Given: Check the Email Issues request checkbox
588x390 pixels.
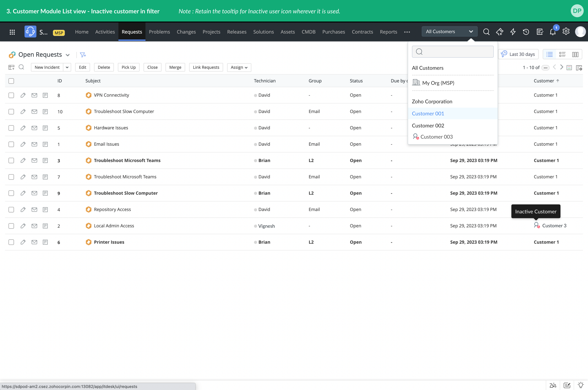Looking at the screenshot, I should point(11,144).
